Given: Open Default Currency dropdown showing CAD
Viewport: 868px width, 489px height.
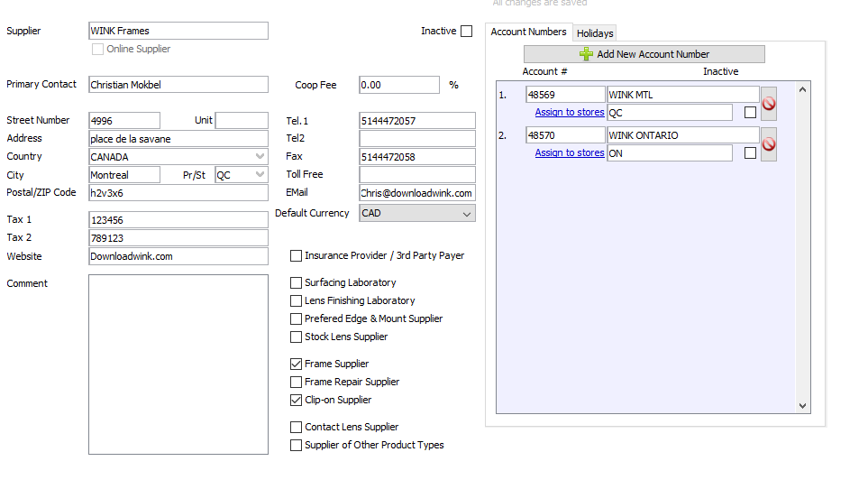Looking at the screenshot, I should tap(416, 213).
